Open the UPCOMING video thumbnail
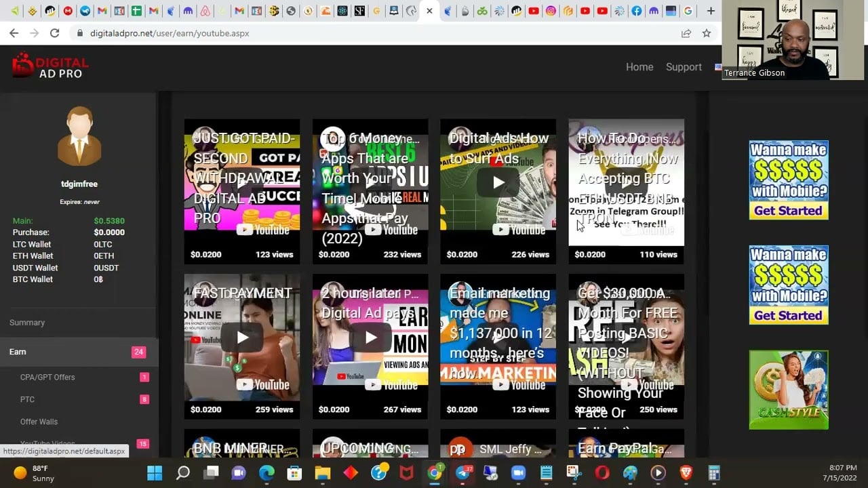Image resolution: width=868 pixels, height=488 pixels. (370, 443)
